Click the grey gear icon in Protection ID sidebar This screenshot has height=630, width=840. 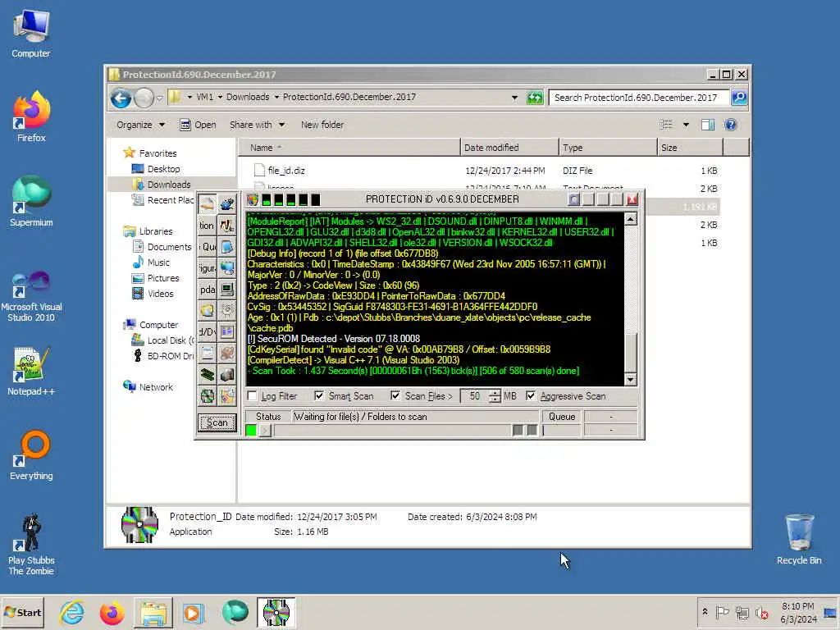227,311
